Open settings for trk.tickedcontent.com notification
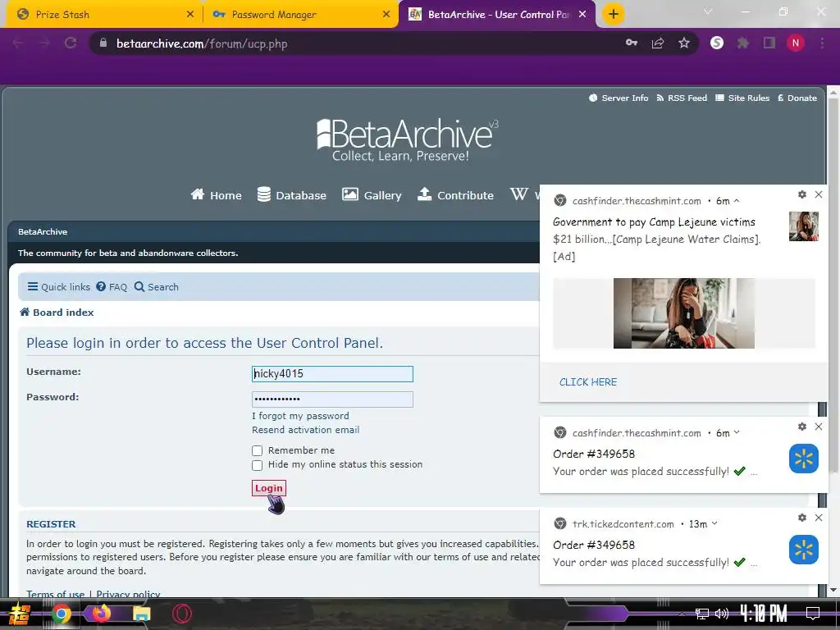The image size is (840, 630). point(802,518)
